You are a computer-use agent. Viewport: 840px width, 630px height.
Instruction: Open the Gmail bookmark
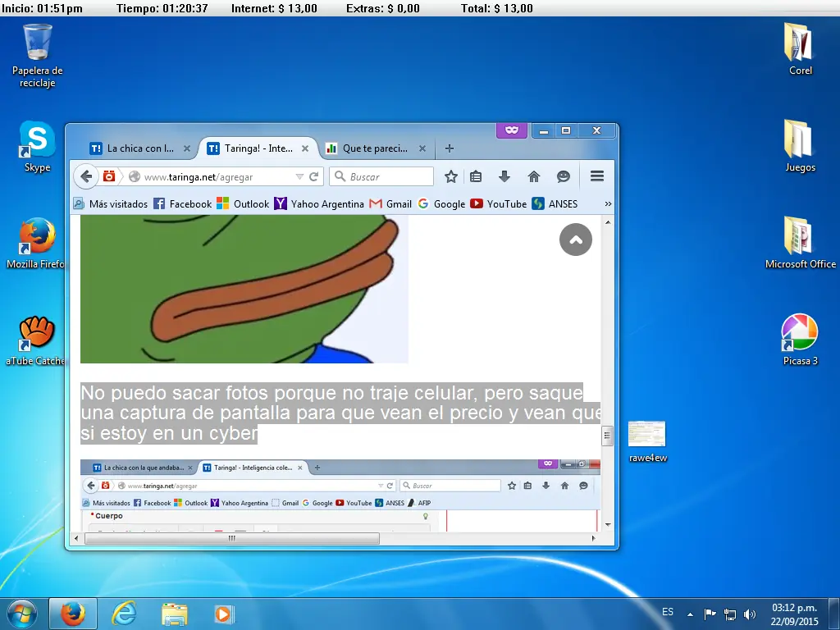(390, 203)
